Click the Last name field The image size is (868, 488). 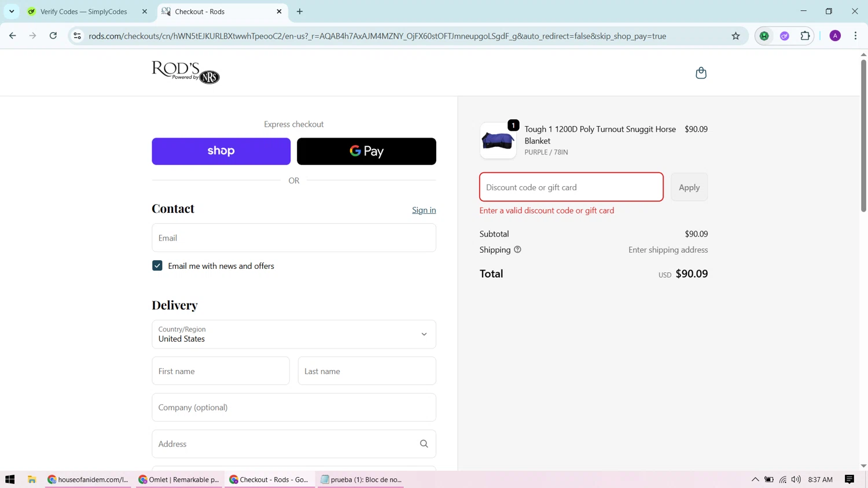pos(367,371)
